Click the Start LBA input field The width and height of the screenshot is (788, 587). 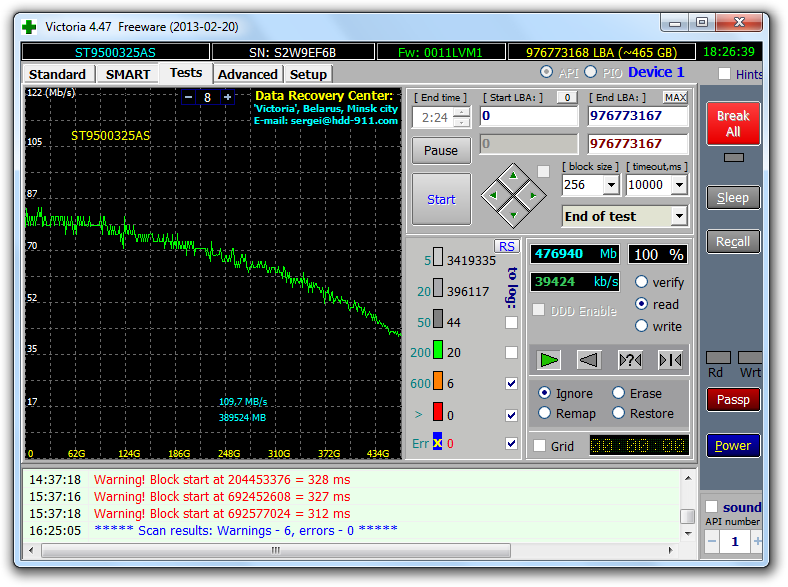529,116
